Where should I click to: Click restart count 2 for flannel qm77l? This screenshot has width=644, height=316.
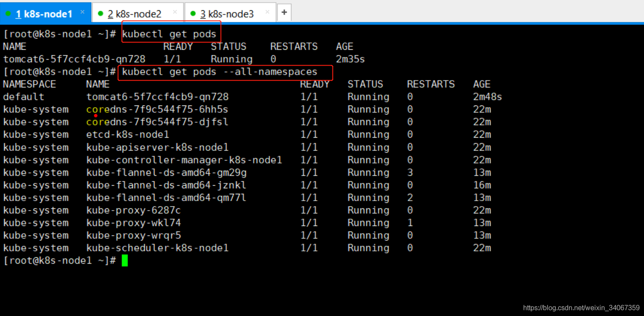(410, 198)
